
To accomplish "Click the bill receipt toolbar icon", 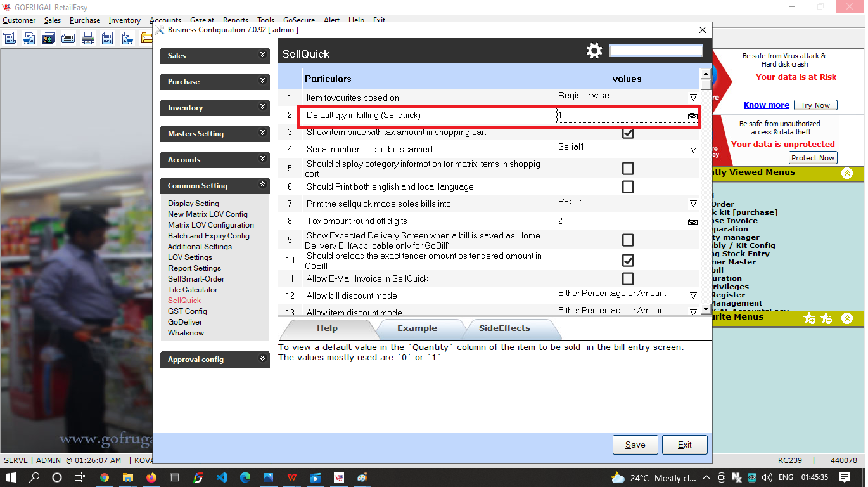I will [x=10, y=38].
